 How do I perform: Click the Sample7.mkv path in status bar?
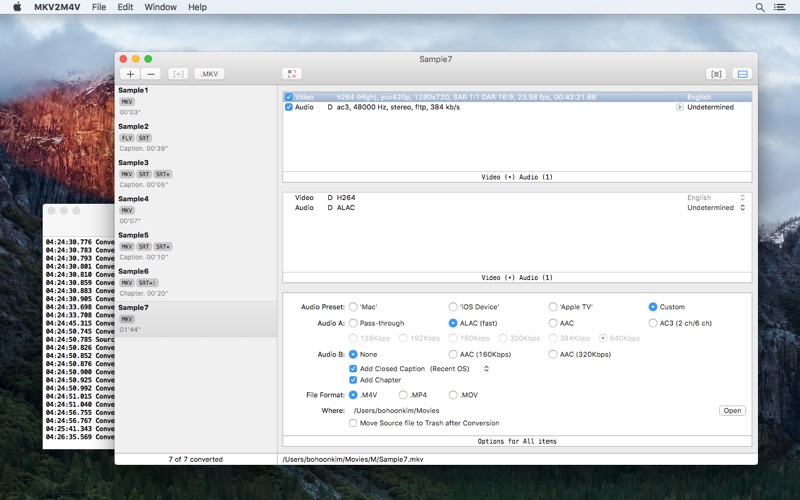tap(353, 459)
